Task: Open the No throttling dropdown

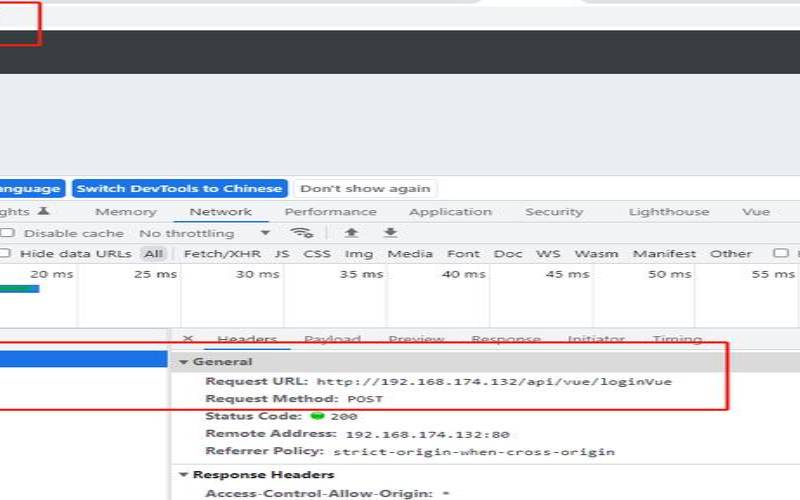Action: point(204,233)
